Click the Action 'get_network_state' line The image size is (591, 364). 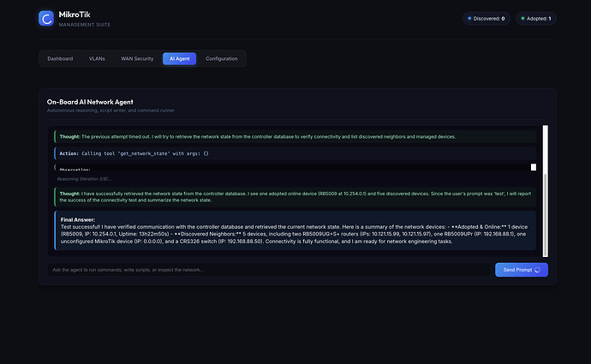pyautogui.click(x=295, y=153)
